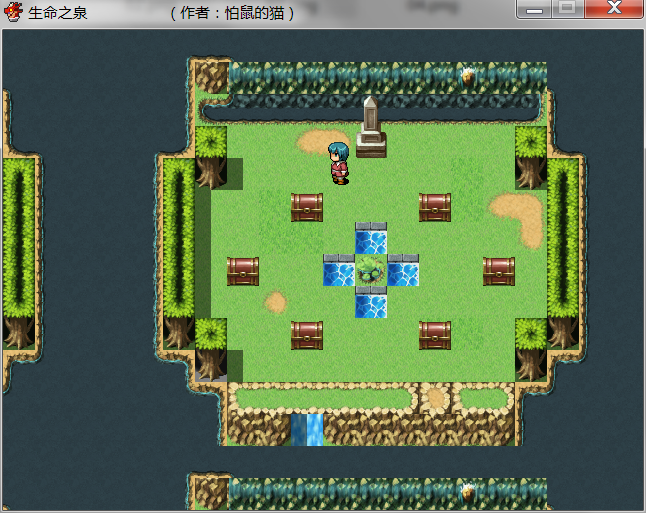
Task: Click the window title 生命之泉
Action: tap(57, 13)
